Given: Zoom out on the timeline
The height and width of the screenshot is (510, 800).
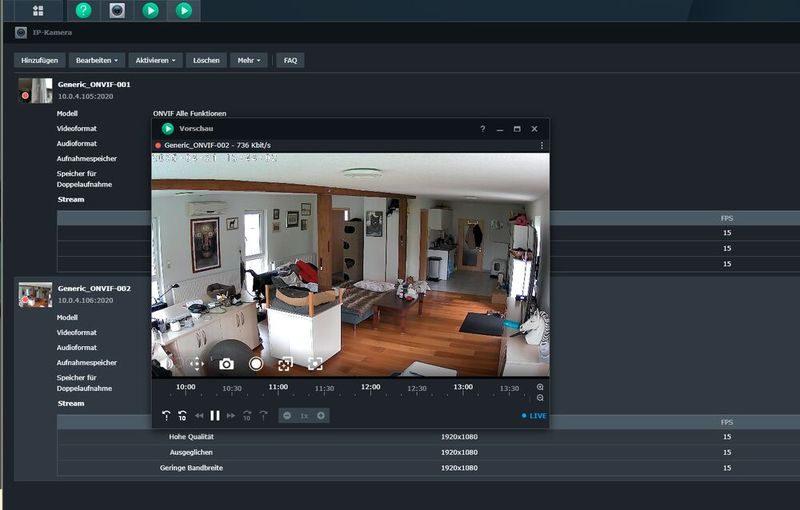Looking at the screenshot, I should [x=540, y=397].
